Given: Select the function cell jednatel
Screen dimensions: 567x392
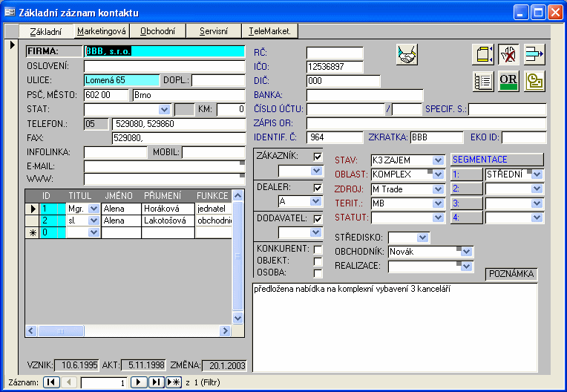Looking at the screenshot, I should (x=214, y=209).
